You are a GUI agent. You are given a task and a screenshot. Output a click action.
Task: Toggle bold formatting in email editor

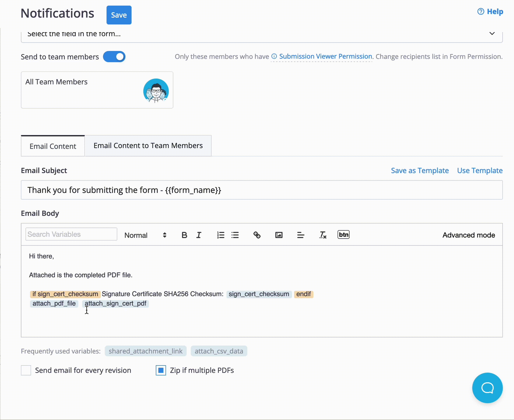coord(184,235)
